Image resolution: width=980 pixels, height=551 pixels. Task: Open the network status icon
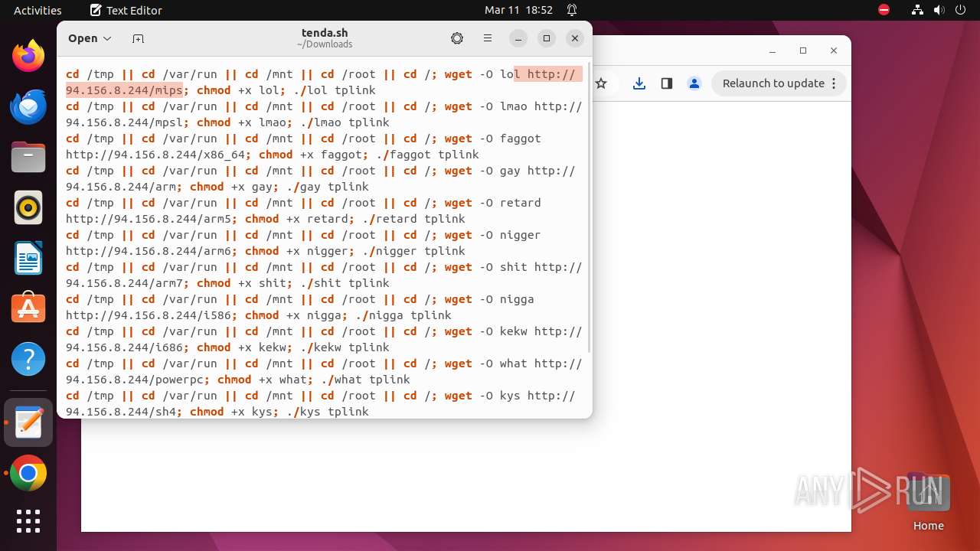point(918,10)
